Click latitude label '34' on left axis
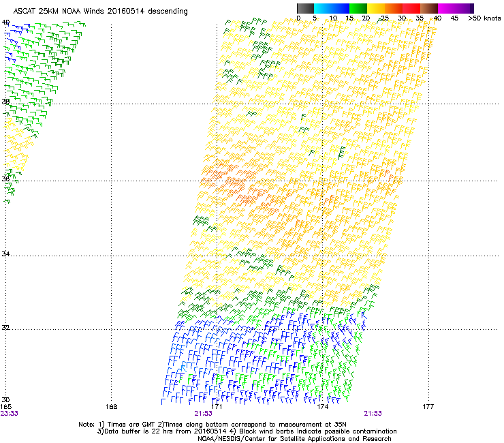The height and width of the screenshot is (443, 504). coord(5,254)
